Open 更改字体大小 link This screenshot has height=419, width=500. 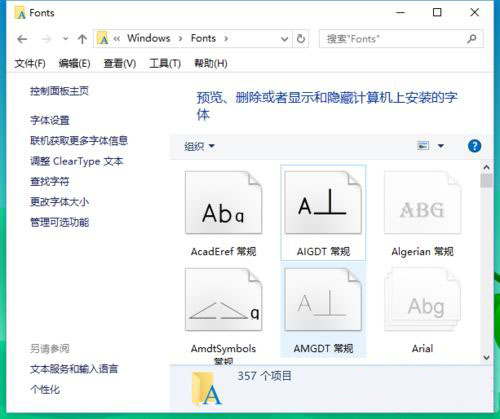coord(59,202)
